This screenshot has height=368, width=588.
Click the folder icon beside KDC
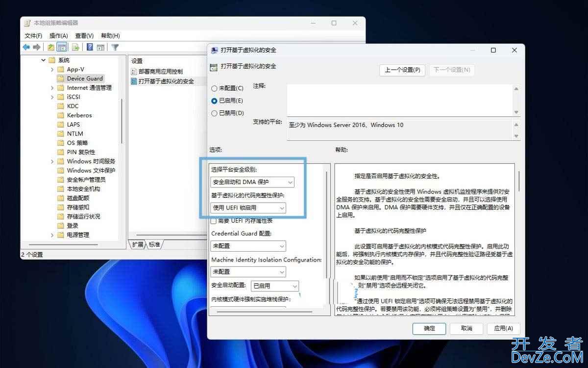[x=61, y=106]
